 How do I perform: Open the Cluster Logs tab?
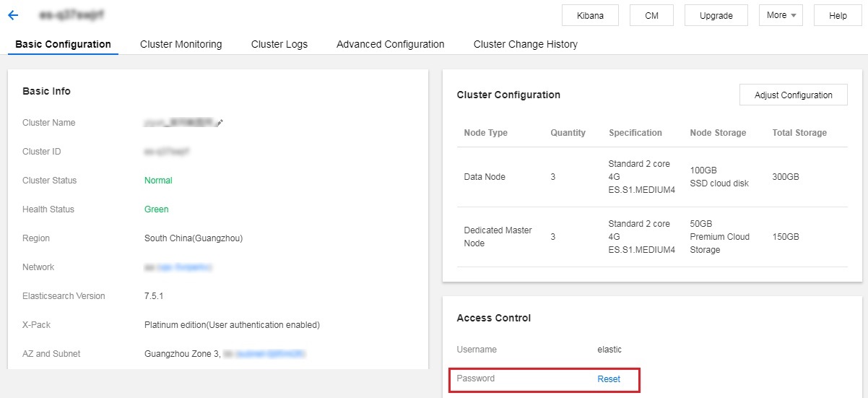pyautogui.click(x=279, y=44)
